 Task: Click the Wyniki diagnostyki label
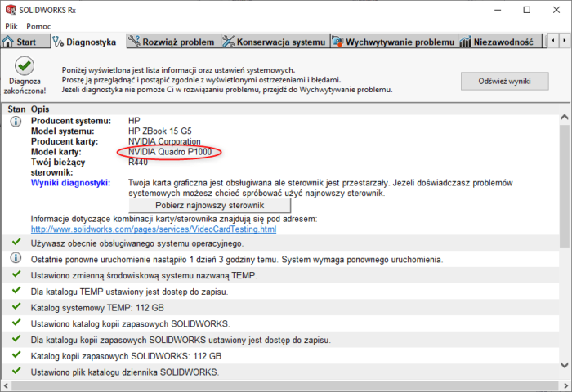[x=70, y=183]
